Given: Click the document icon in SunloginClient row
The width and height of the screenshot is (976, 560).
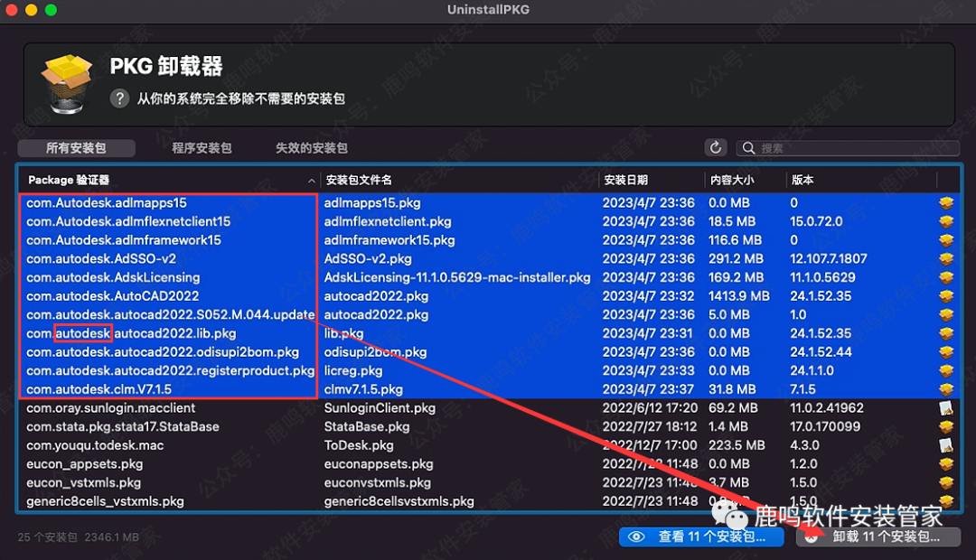Looking at the screenshot, I should tap(946, 408).
